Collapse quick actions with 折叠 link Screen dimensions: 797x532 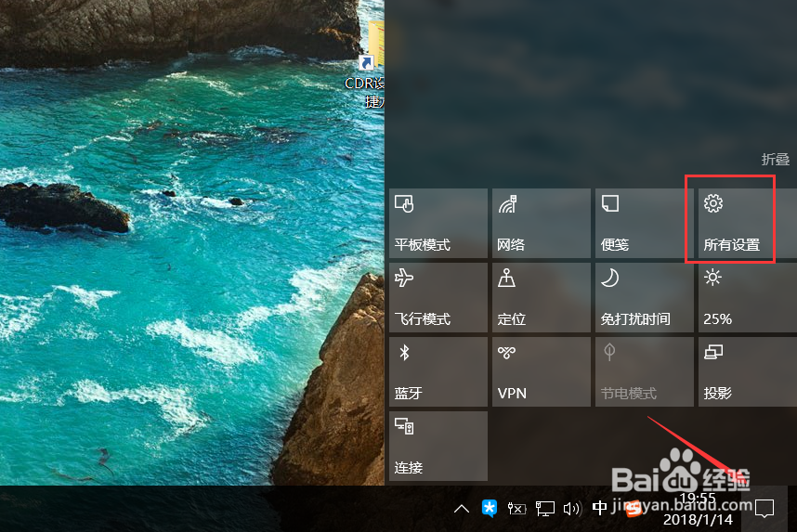(775, 160)
